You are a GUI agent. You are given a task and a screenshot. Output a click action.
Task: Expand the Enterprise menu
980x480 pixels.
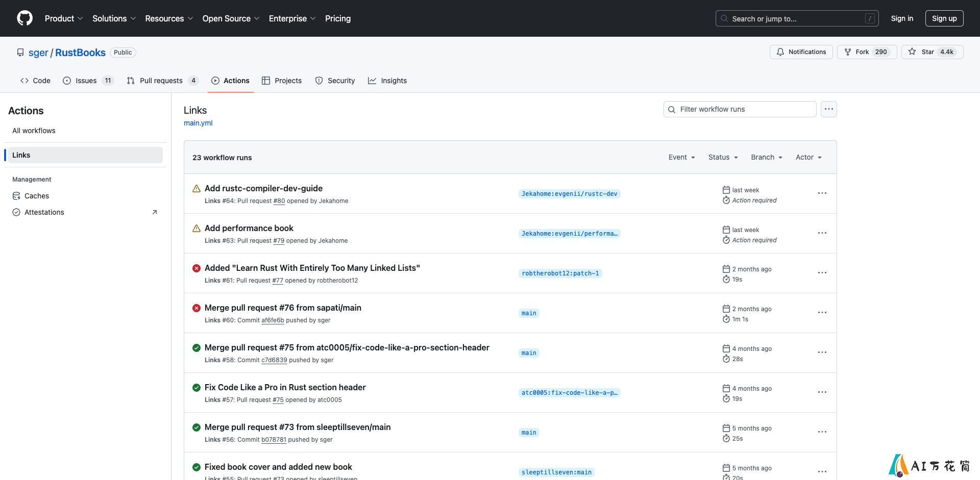292,18
